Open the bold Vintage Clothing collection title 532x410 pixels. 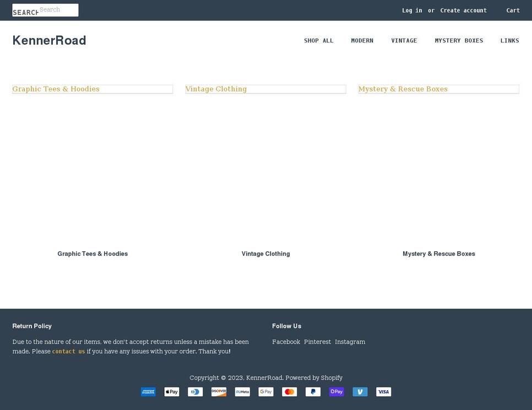point(265,254)
